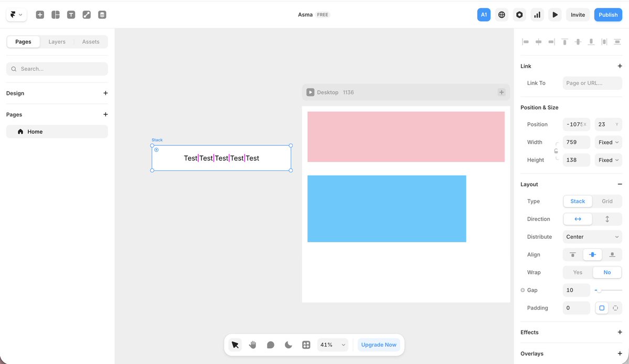Set Wrap to No
The width and height of the screenshot is (629, 364).
(607, 272)
